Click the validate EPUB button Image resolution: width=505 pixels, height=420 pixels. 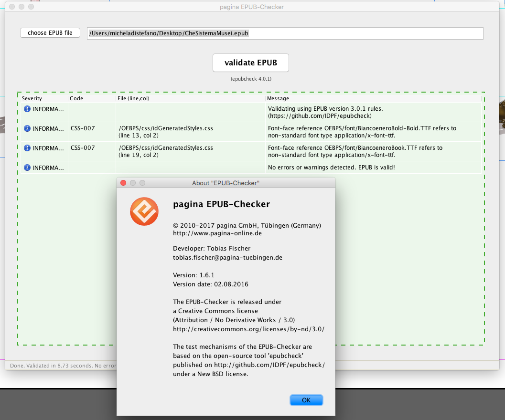point(250,63)
